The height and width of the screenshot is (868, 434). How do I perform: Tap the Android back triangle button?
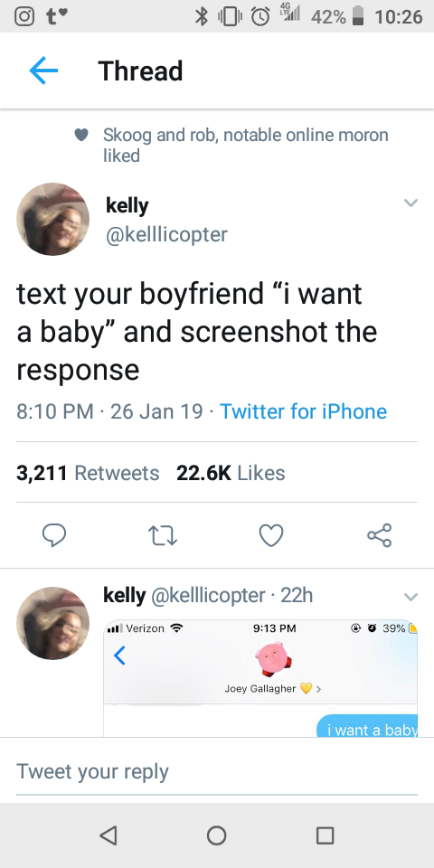(x=108, y=835)
